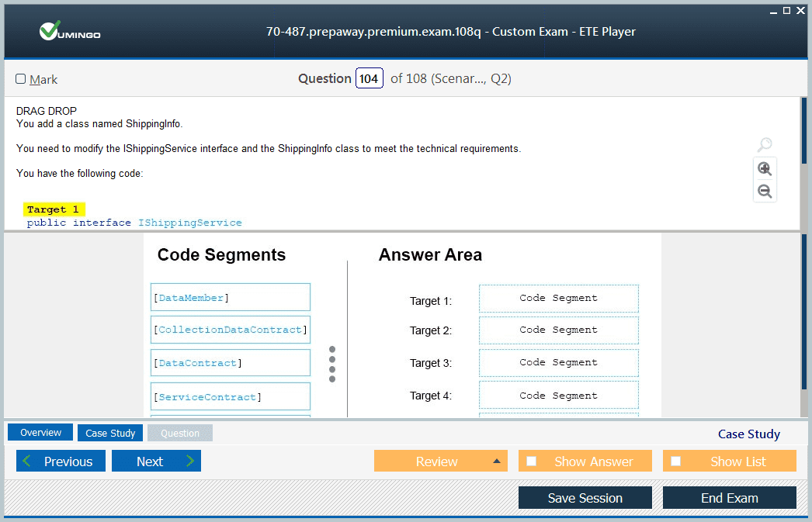
Task: Enable the Show List checkbox
Action: click(676, 461)
